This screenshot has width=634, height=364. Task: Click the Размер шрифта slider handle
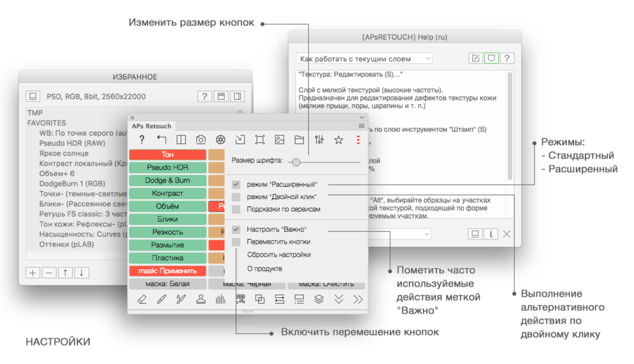296,162
